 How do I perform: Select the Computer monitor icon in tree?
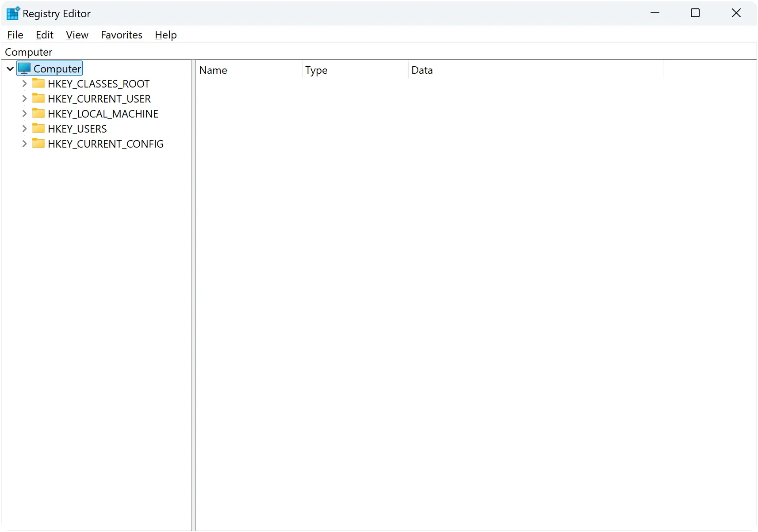pos(24,68)
